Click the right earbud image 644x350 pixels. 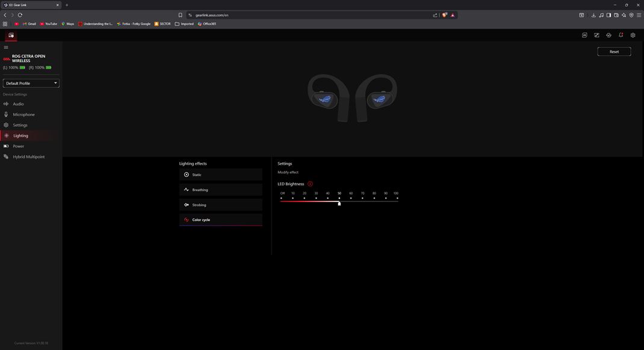377,97
